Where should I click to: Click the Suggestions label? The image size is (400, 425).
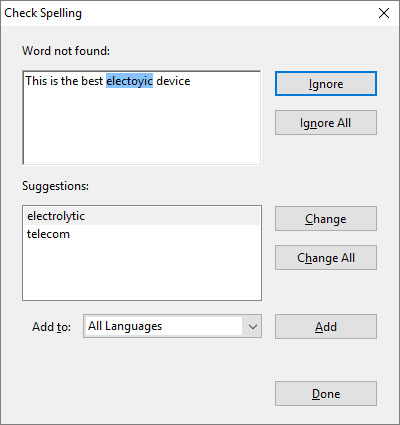[x=55, y=186]
